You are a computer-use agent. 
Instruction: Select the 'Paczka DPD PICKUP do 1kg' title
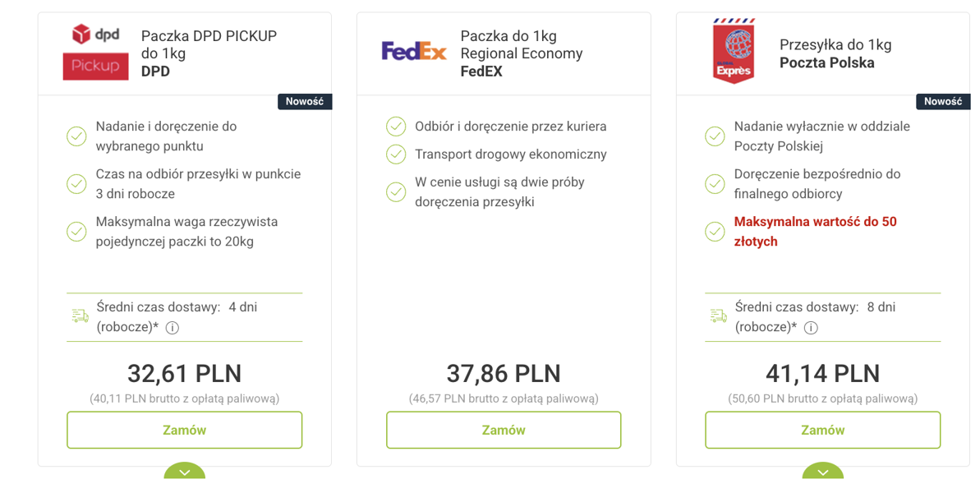(209, 44)
